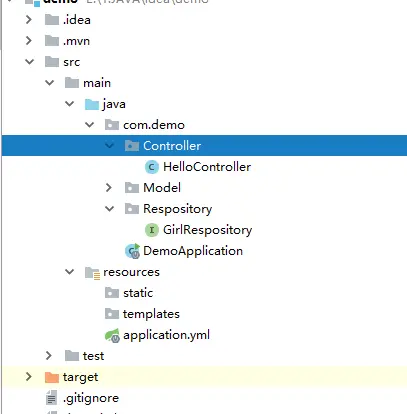Image resolution: width=407 pixels, height=414 pixels.
Task: Select the .mvn tree row label
Action: click(76, 41)
